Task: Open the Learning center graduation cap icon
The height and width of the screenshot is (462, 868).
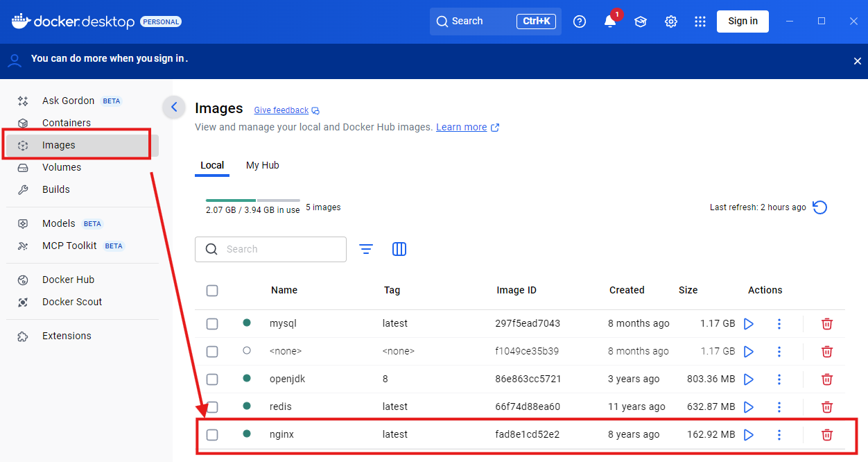Action: 641,22
